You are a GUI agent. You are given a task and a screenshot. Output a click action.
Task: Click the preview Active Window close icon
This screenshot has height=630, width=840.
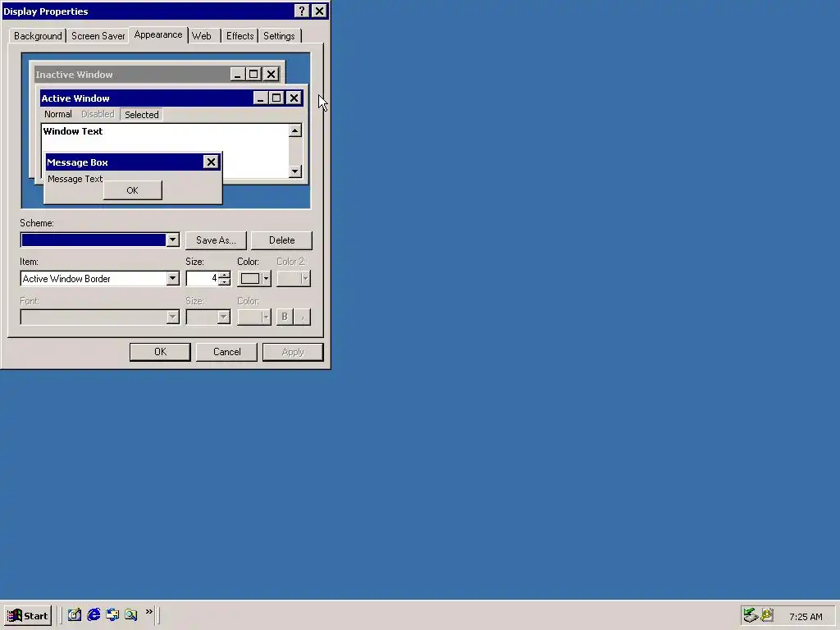294,98
